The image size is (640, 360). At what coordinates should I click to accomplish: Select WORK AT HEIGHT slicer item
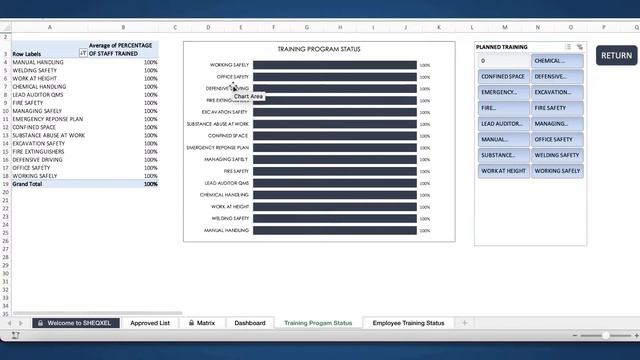[x=504, y=171]
